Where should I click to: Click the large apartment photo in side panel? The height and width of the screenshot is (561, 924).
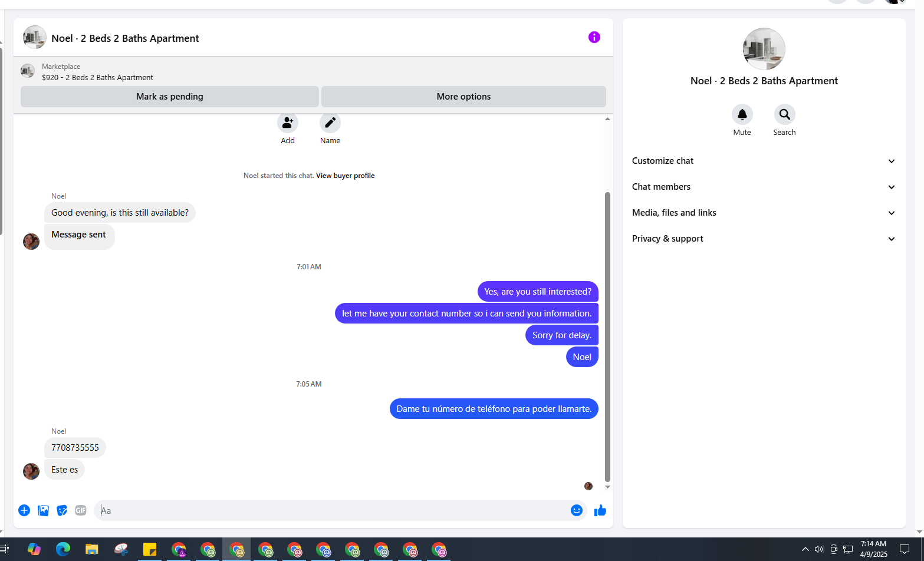[x=764, y=49]
